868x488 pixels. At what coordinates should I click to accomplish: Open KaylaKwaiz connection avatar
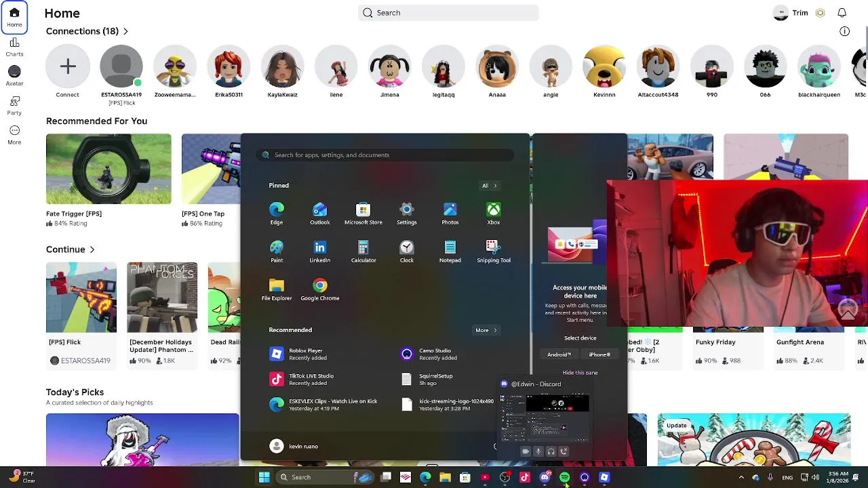[282, 66]
